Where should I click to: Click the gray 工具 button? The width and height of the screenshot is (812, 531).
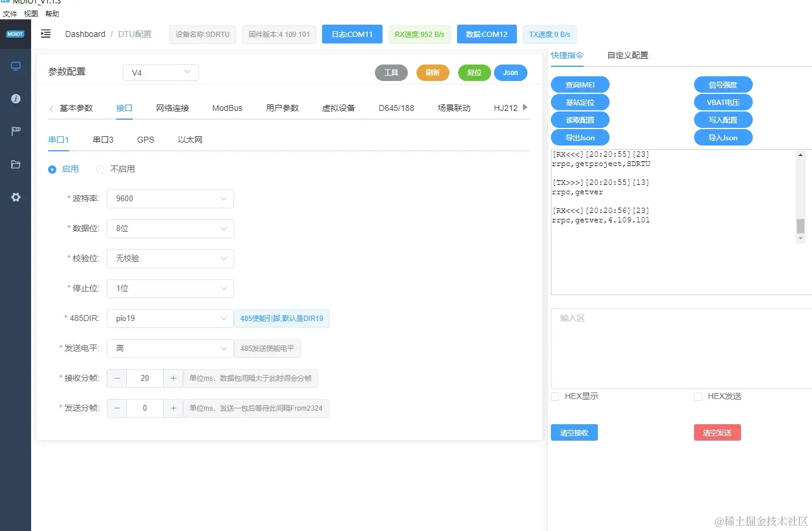click(391, 73)
